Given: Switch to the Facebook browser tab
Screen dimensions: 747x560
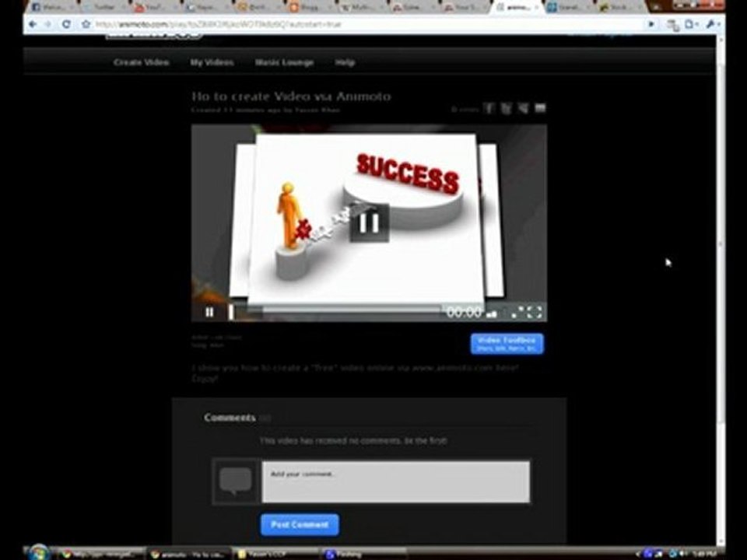Looking at the screenshot, I should click(x=50, y=7).
